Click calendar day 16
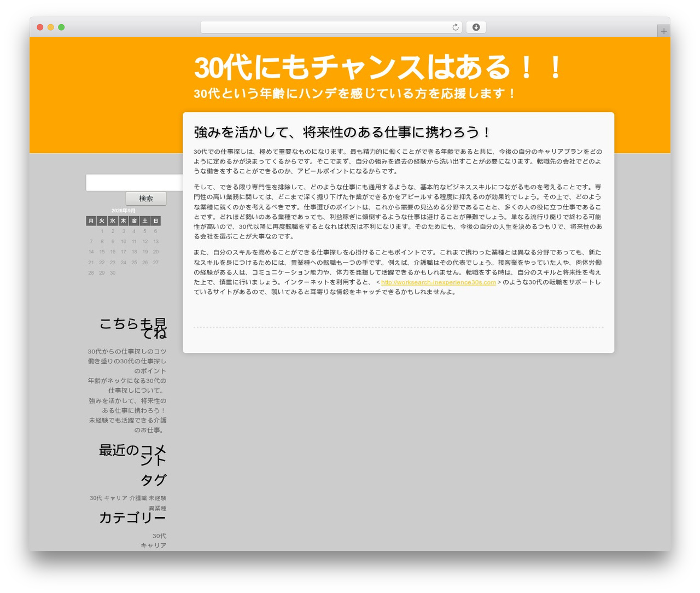 (x=113, y=252)
